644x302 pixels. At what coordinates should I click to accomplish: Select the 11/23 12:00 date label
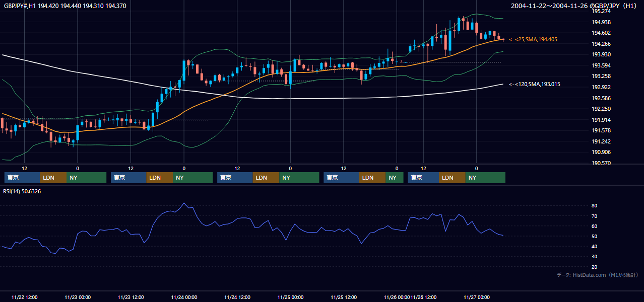tap(131, 297)
